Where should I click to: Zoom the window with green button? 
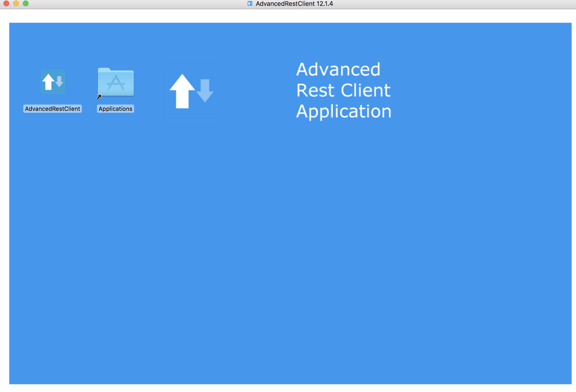coord(26,3)
